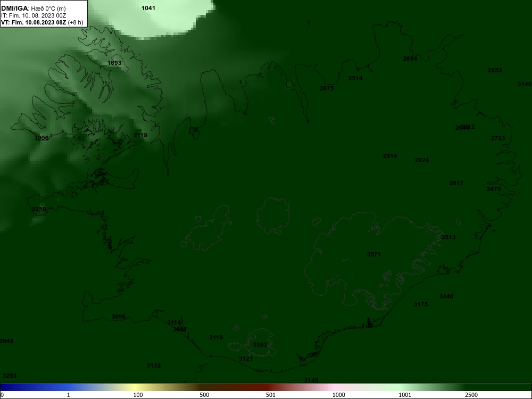Select the 3353 value on the southern glacier
The width and height of the screenshot is (532, 399).
[x=260, y=345]
